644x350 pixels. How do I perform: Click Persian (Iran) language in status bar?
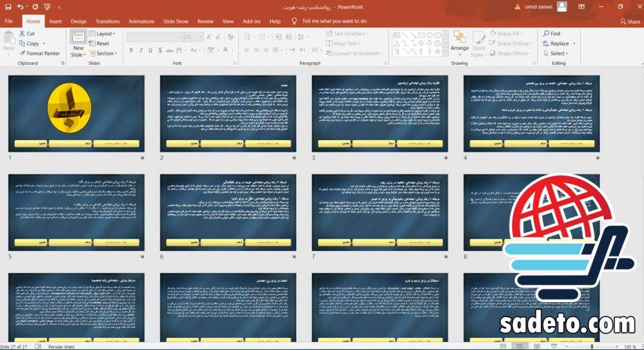[61, 347]
